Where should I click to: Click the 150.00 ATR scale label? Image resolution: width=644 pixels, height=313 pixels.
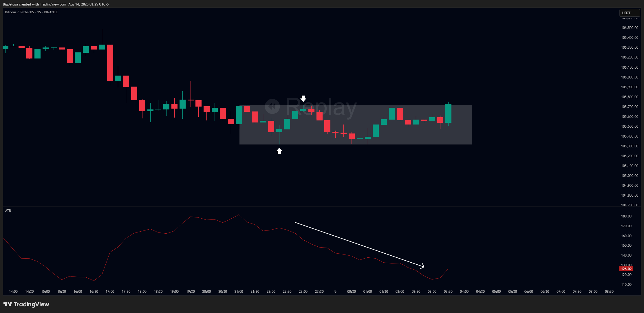(x=626, y=246)
